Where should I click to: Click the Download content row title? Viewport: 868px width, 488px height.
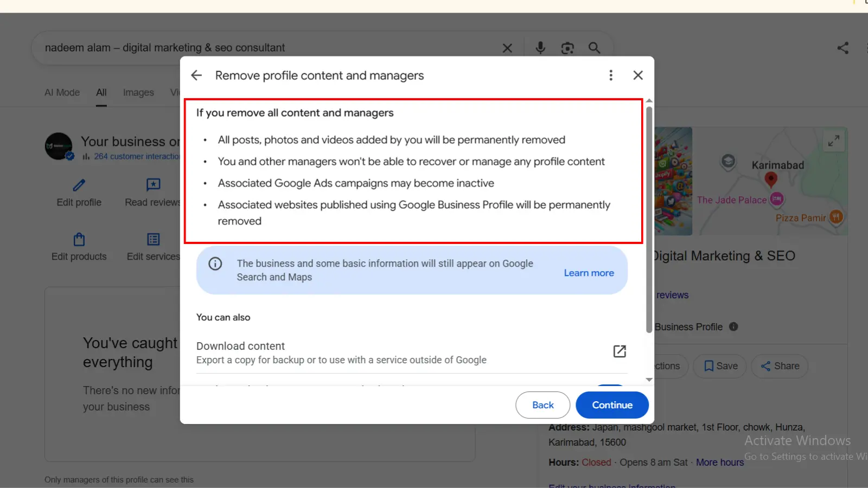pyautogui.click(x=240, y=346)
